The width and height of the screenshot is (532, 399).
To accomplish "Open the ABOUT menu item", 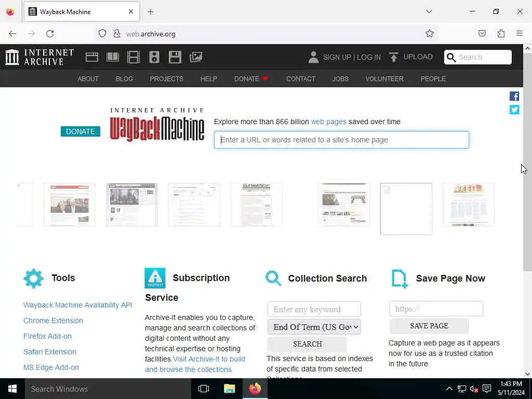I will (88, 79).
